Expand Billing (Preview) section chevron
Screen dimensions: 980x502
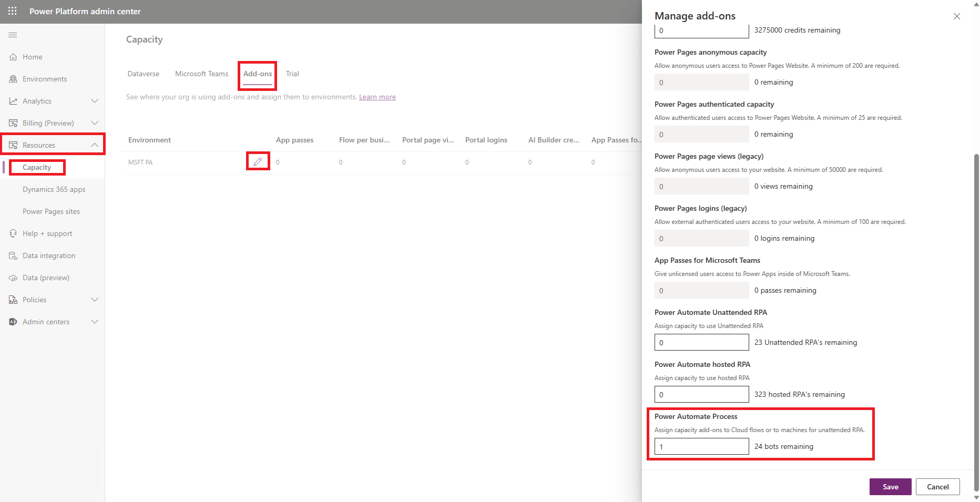pyautogui.click(x=95, y=123)
